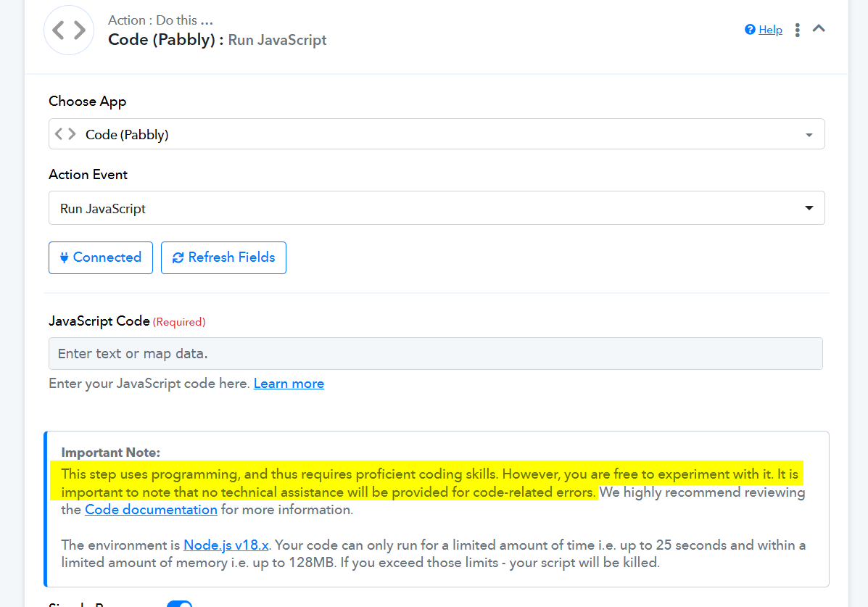Open the three-dot step options menu

797,30
